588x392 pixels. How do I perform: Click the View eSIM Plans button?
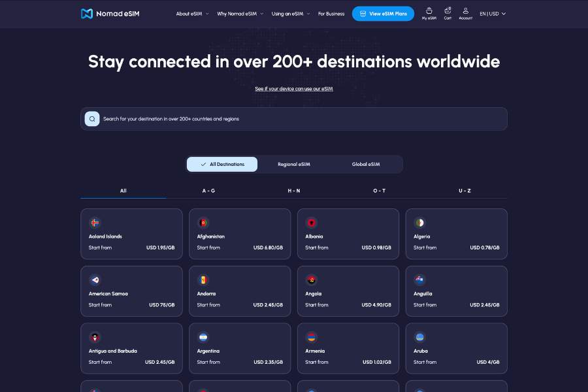(x=383, y=14)
